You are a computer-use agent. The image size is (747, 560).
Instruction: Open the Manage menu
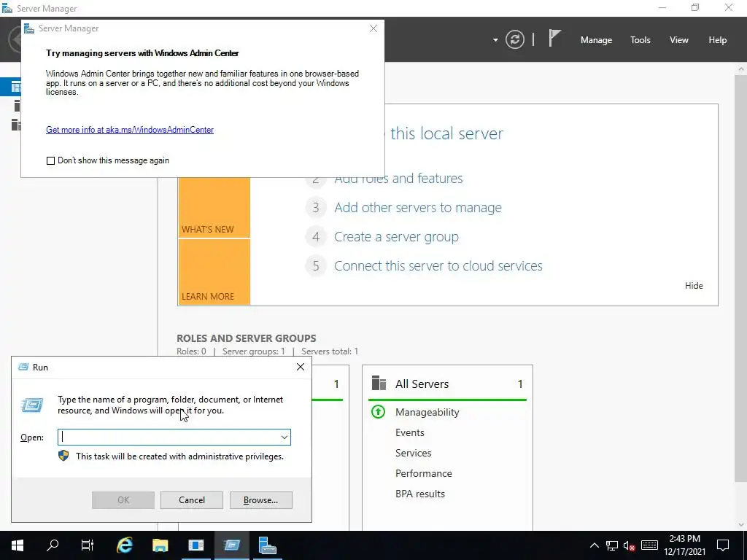click(596, 40)
